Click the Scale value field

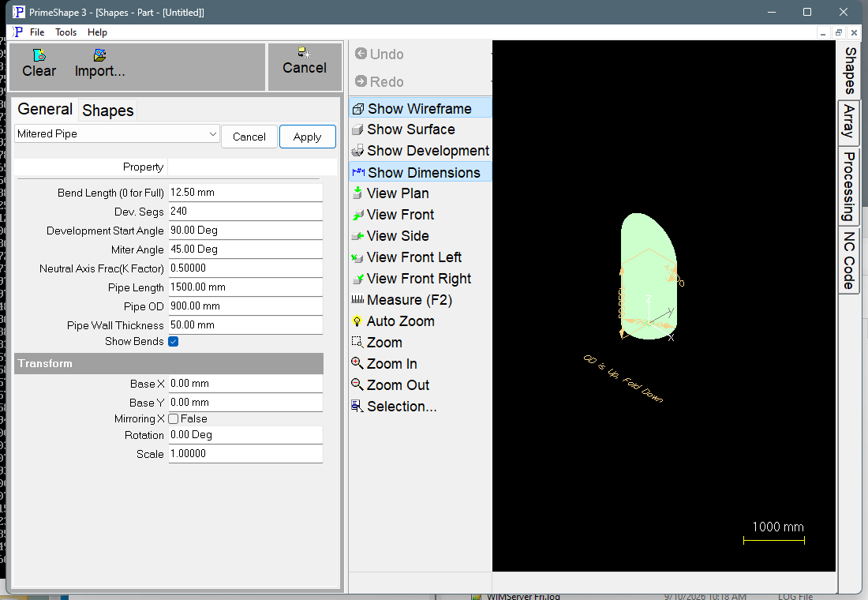pyautogui.click(x=245, y=454)
